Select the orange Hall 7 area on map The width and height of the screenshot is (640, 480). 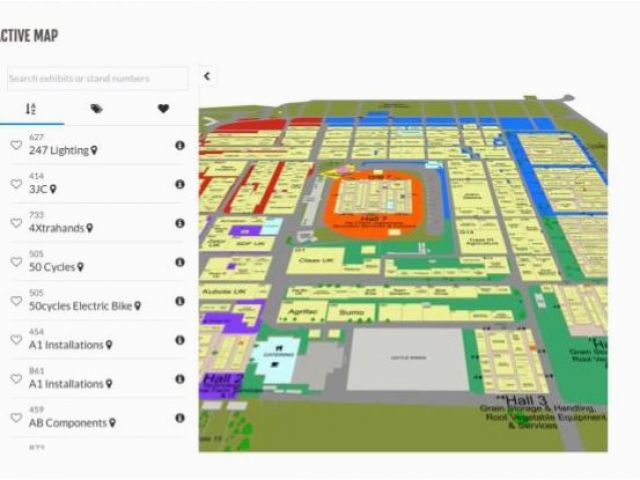pyautogui.click(x=372, y=198)
